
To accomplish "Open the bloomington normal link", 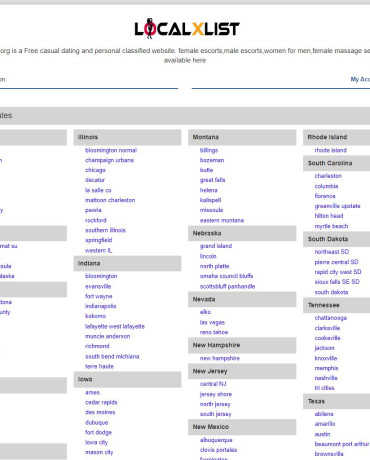I will 111,150.
